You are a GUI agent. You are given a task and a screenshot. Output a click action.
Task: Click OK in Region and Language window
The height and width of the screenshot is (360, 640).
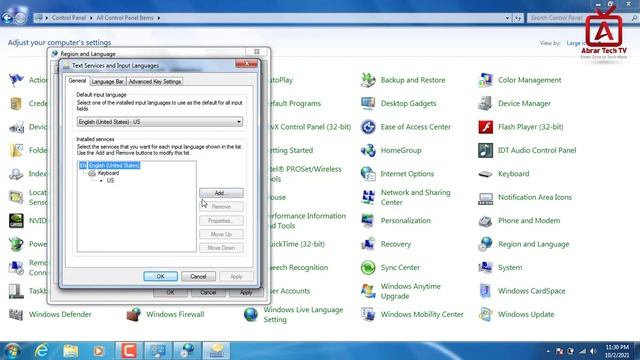(170, 293)
